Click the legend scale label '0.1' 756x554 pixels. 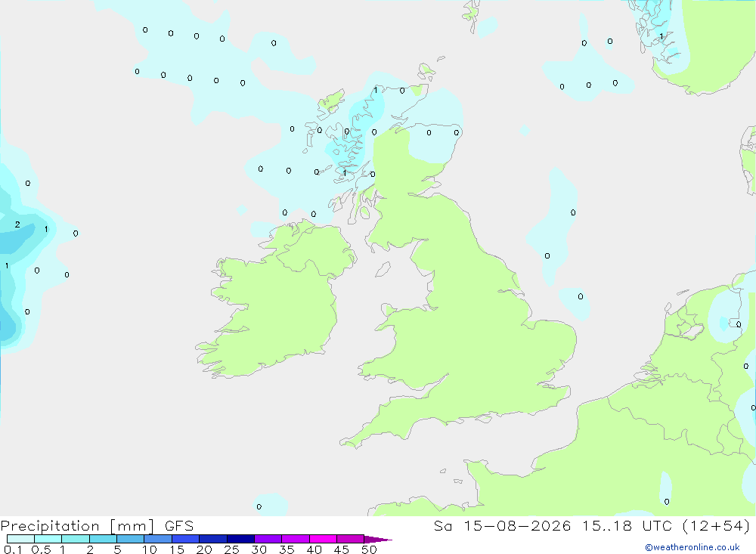click(x=13, y=549)
